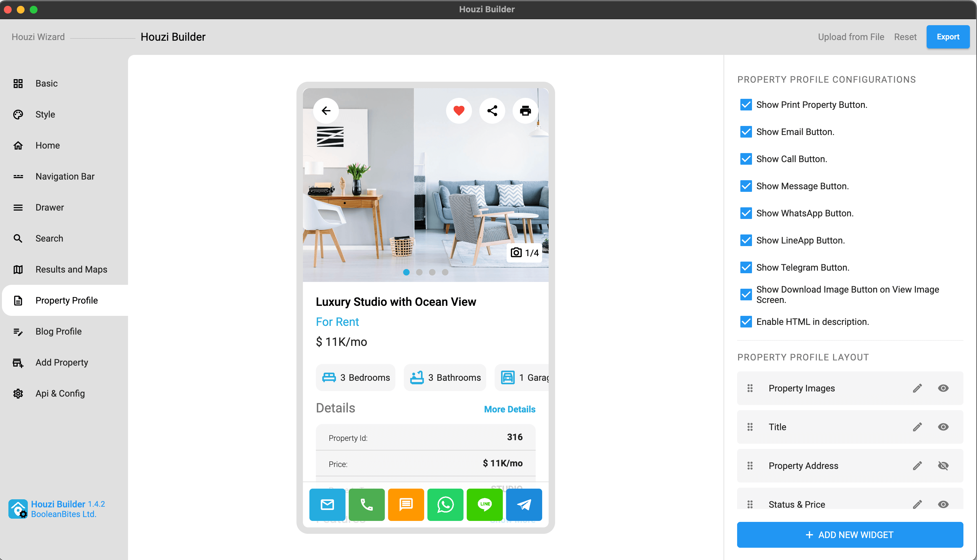Click the WhatsApp contact button on profile
This screenshot has height=560, width=977.
pyautogui.click(x=445, y=504)
